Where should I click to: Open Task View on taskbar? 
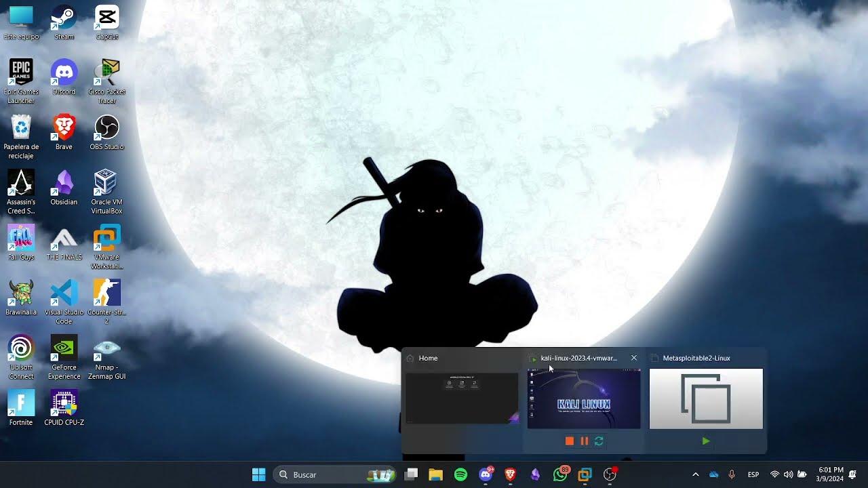click(x=411, y=474)
